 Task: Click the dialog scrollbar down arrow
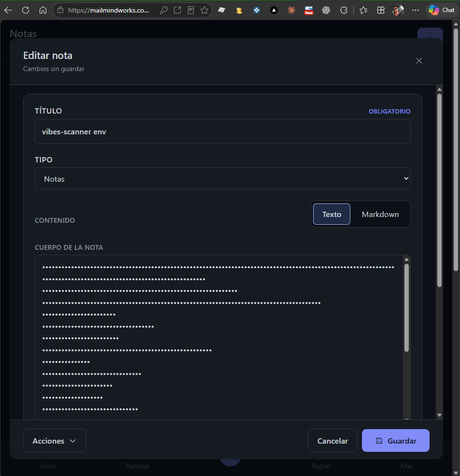(439, 415)
